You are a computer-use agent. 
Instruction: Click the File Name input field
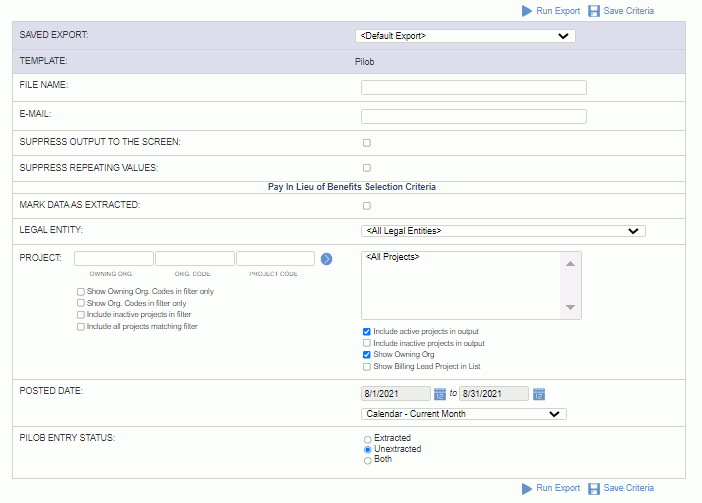(x=474, y=88)
